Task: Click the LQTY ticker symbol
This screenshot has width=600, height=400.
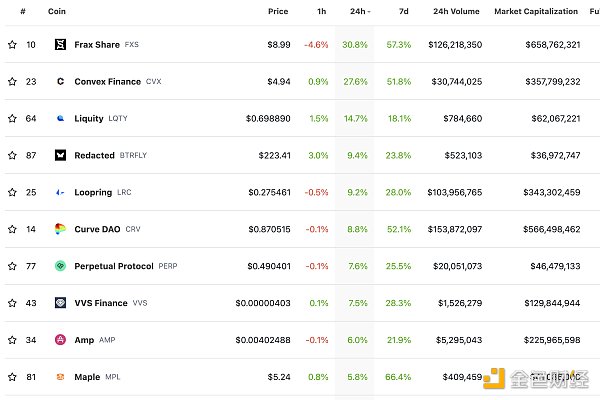Action: point(118,118)
